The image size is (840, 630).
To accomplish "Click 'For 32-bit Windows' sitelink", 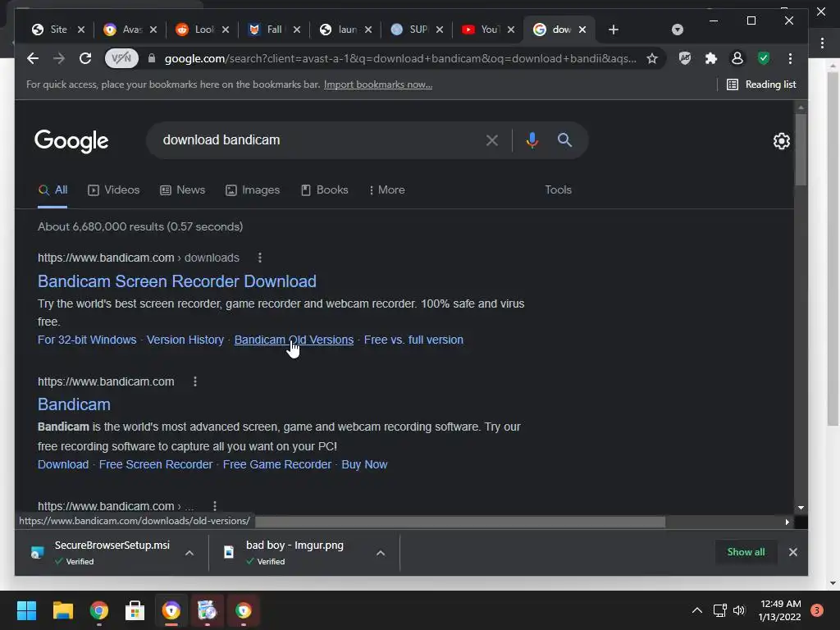I will point(87,340).
